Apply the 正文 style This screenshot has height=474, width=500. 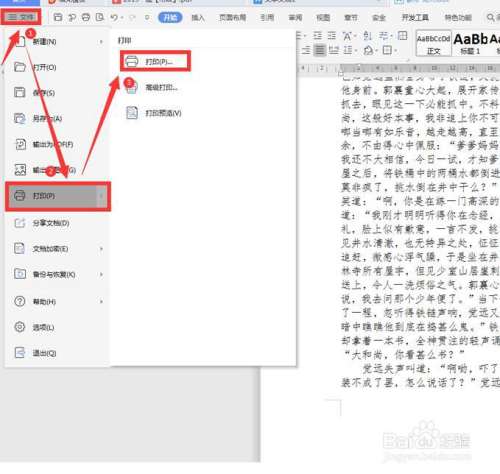tap(433, 43)
